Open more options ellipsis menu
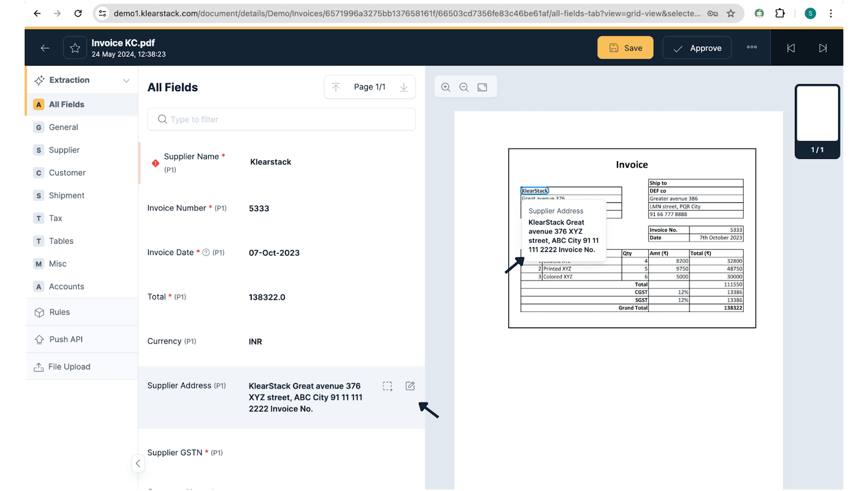The height and width of the screenshot is (491, 868). (x=751, y=47)
